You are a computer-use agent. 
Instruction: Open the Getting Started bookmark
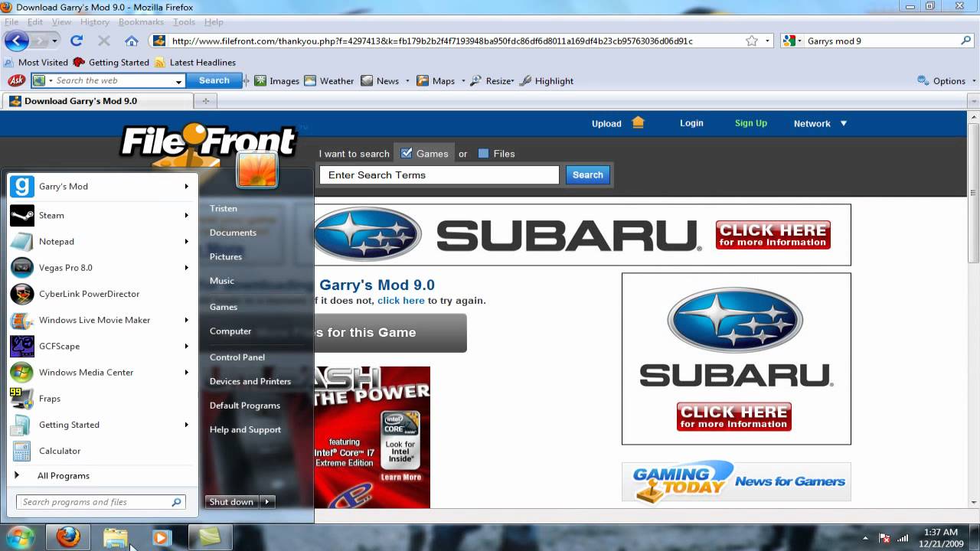(x=111, y=63)
